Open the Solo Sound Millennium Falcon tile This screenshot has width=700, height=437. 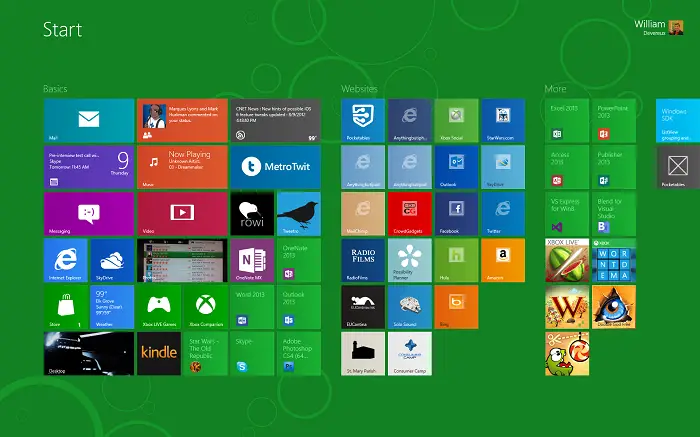(410, 307)
